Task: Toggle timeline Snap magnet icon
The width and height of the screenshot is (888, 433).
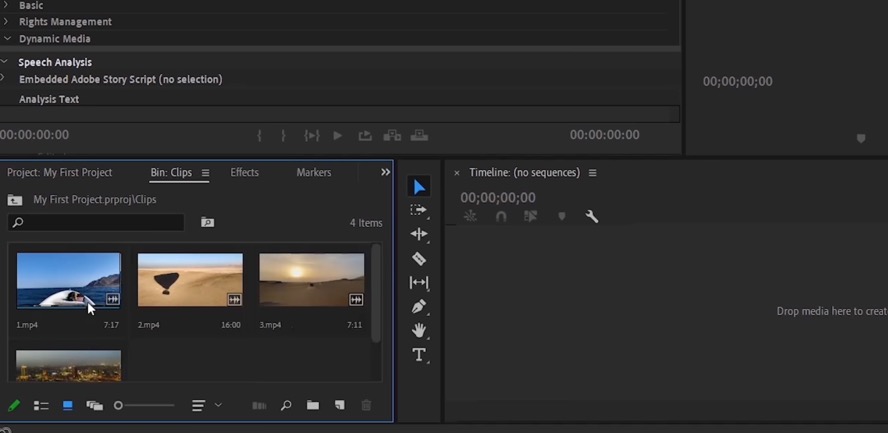Action: coord(501,216)
